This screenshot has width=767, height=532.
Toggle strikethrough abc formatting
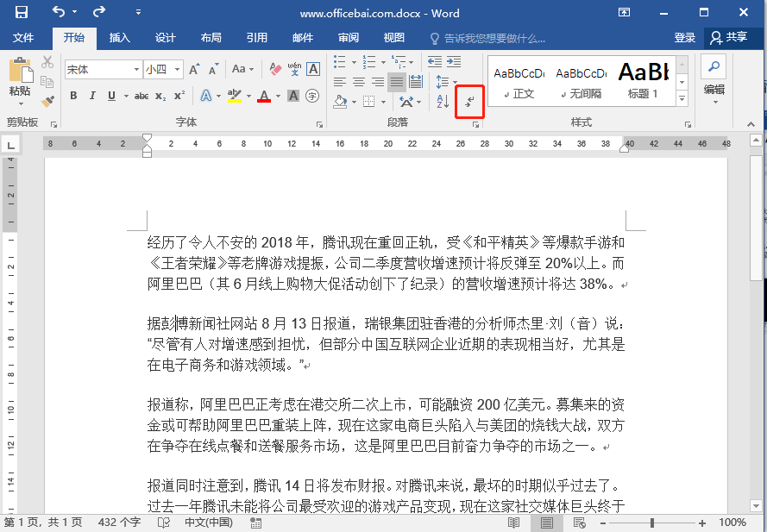[x=141, y=96]
